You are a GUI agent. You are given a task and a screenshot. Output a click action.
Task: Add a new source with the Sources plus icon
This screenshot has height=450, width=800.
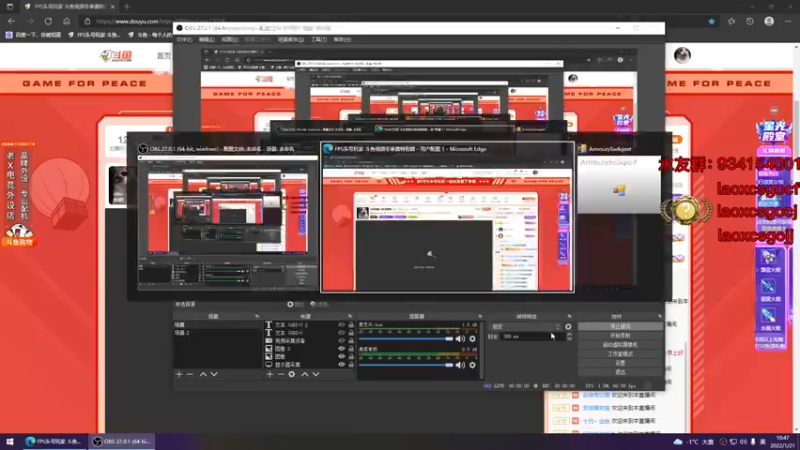(x=270, y=374)
